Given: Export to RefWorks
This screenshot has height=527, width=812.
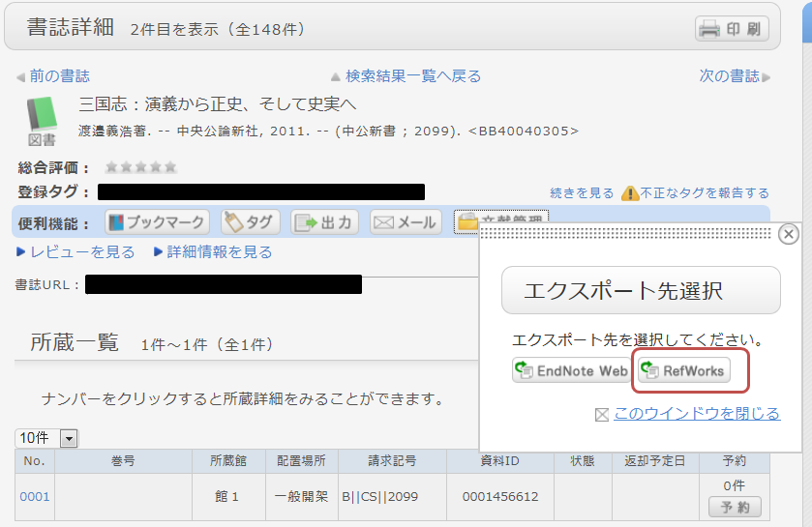Looking at the screenshot, I should click(683, 370).
